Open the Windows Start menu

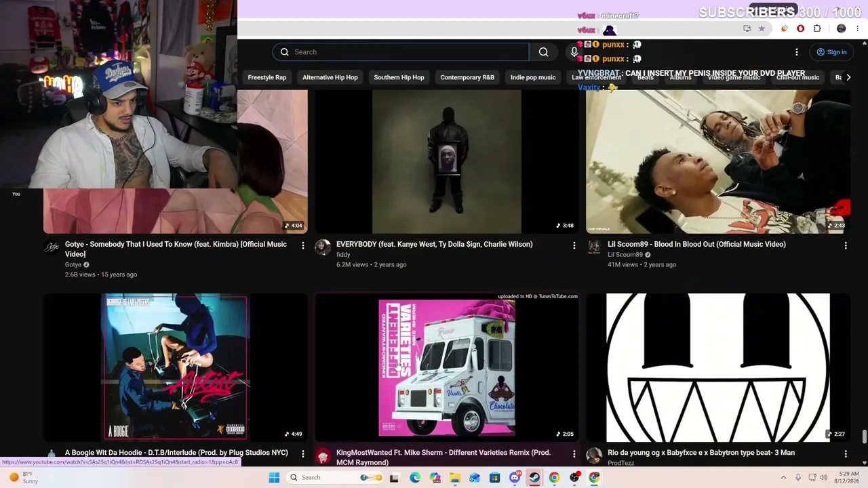point(274,477)
